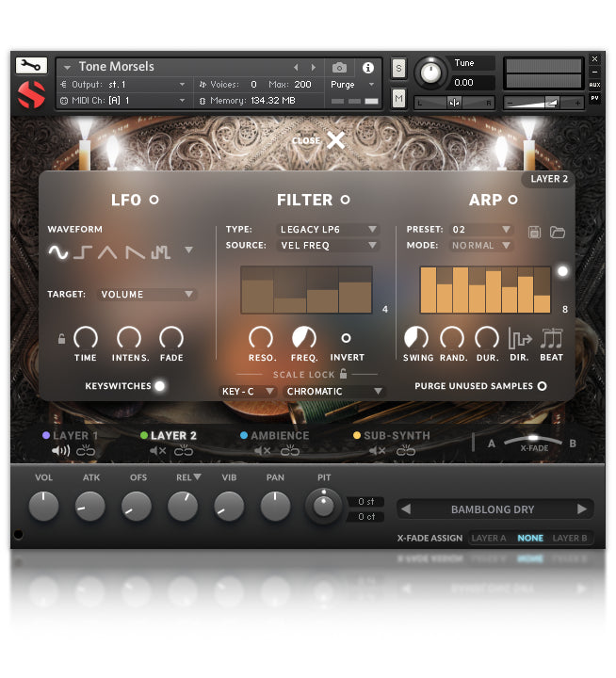Viewport: 616px width, 678px height.
Task: Click the arp Beat note icon
Action: [552, 339]
